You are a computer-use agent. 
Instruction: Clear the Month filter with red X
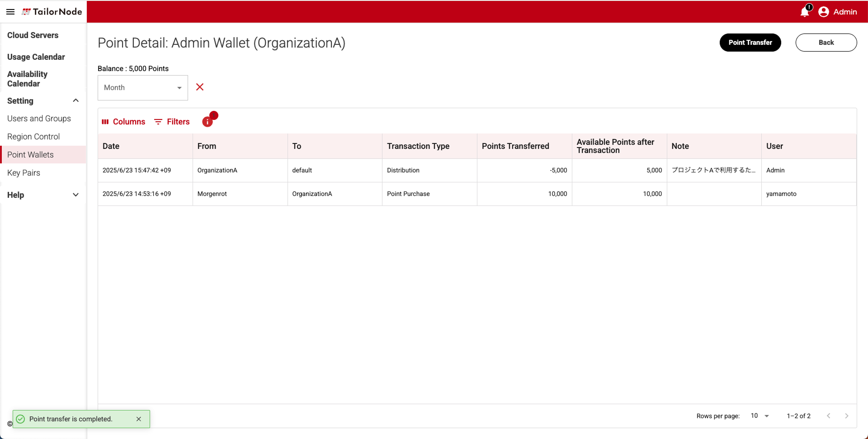coord(200,87)
